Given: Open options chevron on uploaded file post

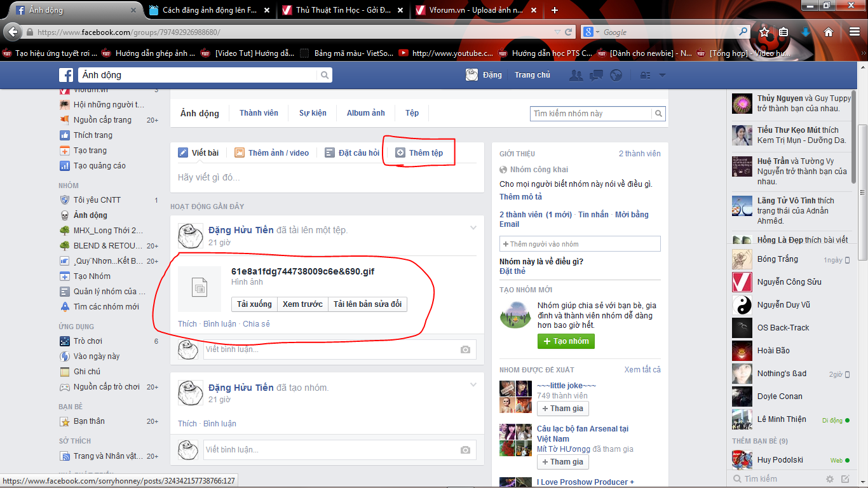Looking at the screenshot, I should tap(473, 228).
